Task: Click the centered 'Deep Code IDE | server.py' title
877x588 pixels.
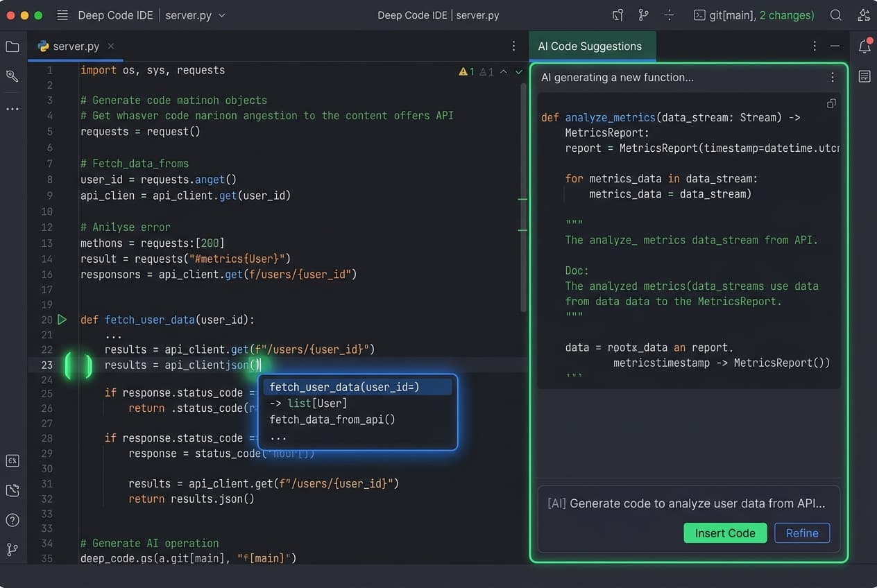Action: point(438,15)
